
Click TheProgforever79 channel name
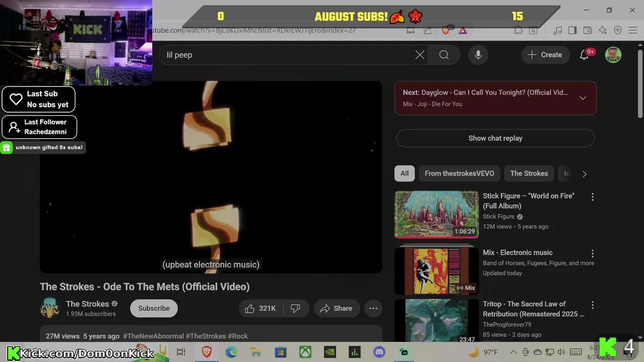[507, 325]
